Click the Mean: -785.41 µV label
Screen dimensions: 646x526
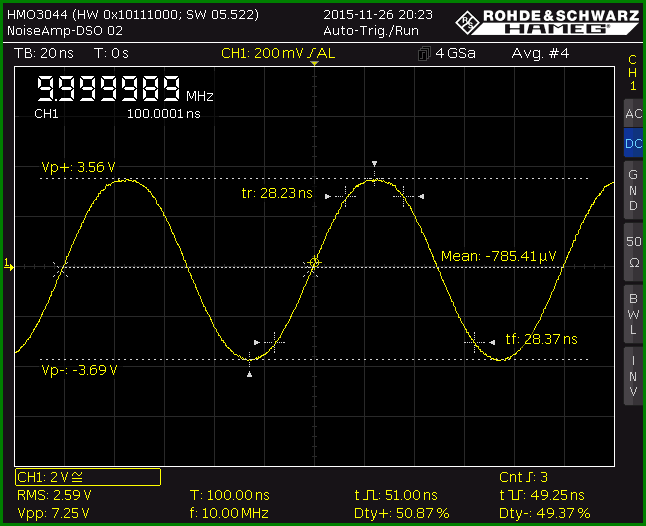coord(499,256)
